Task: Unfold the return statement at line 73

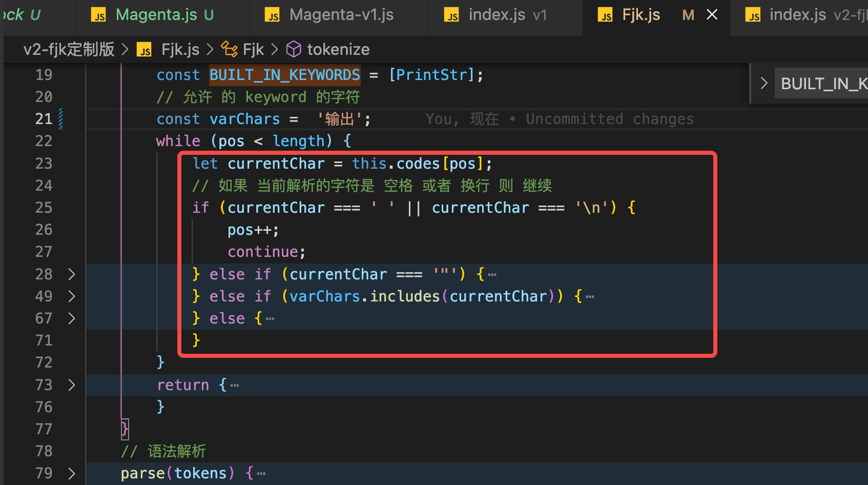Action: coord(72,385)
